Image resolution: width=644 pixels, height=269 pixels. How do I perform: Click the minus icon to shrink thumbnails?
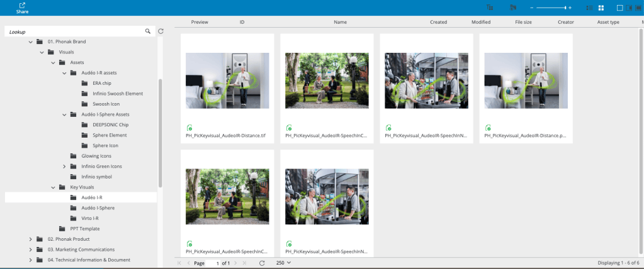pos(532,8)
